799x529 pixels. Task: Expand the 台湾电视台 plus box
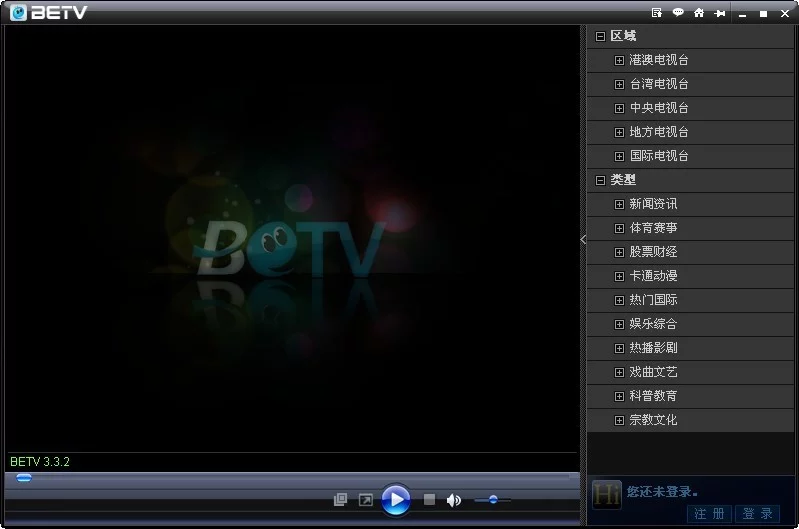pyautogui.click(x=619, y=85)
